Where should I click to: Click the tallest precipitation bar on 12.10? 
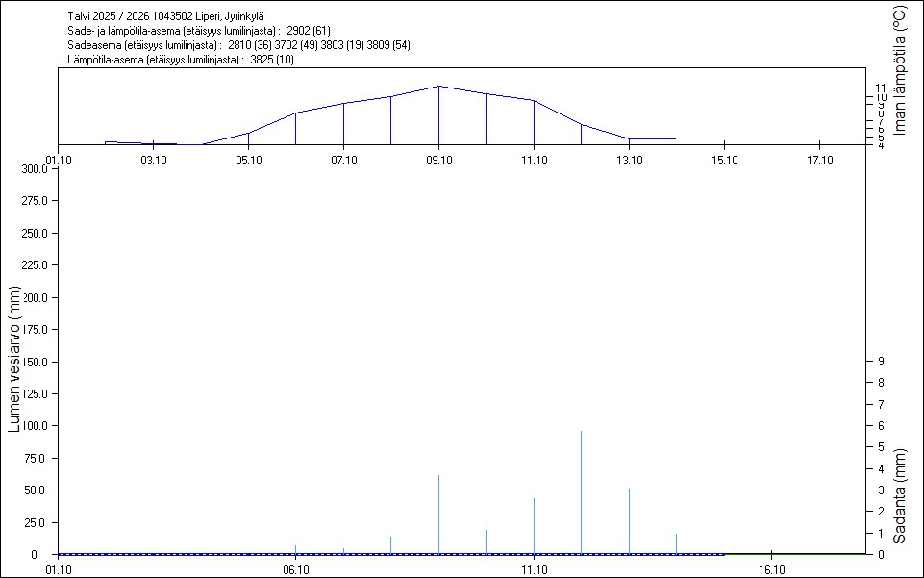581,490
